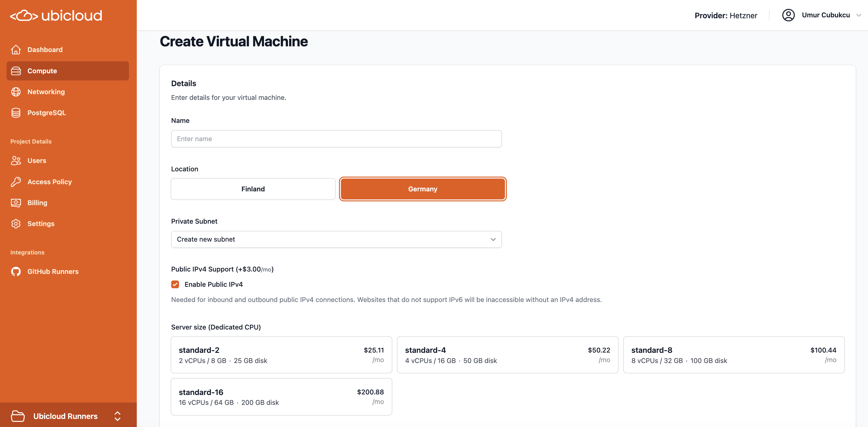The width and height of the screenshot is (868, 427).
Task: Click the Billing banknote icon
Action: [16, 203]
